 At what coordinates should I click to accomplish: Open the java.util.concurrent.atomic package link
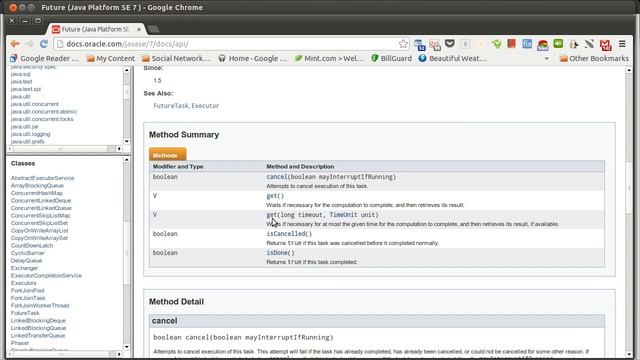[44, 111]
